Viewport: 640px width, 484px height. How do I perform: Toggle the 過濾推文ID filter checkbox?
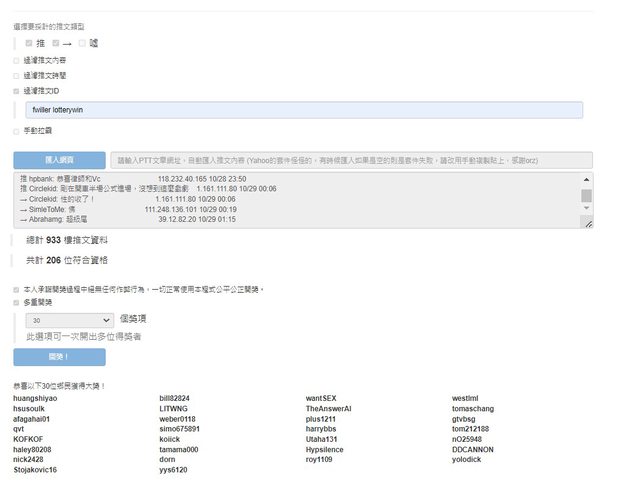(16, 90)
